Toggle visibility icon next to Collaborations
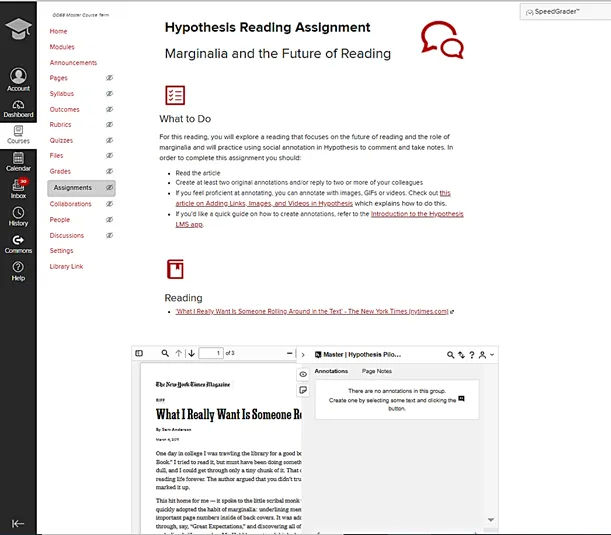The width and height of the screenshot is (611, 535). pos(109,203)
